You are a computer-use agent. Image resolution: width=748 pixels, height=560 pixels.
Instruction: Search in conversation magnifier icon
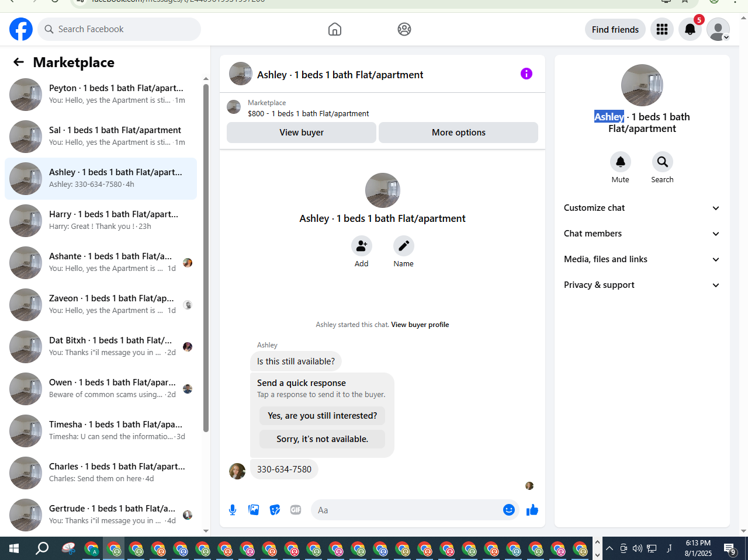tap(663, 162)
